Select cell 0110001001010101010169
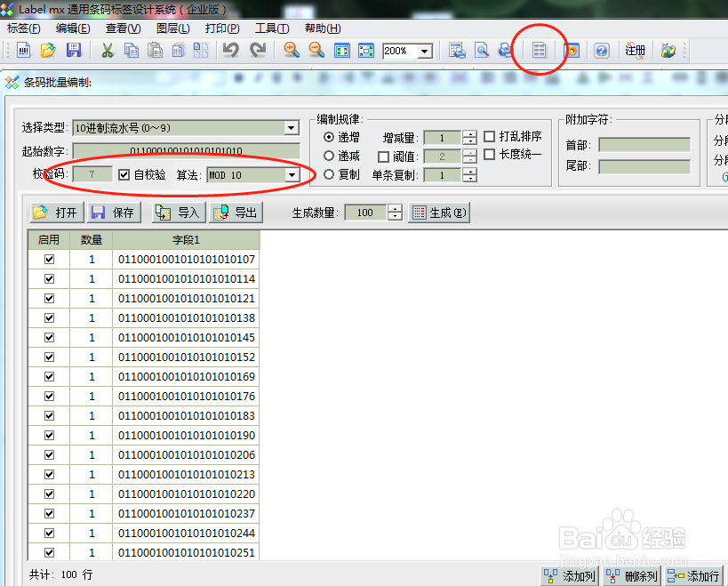728x586 pixels. 186,376
